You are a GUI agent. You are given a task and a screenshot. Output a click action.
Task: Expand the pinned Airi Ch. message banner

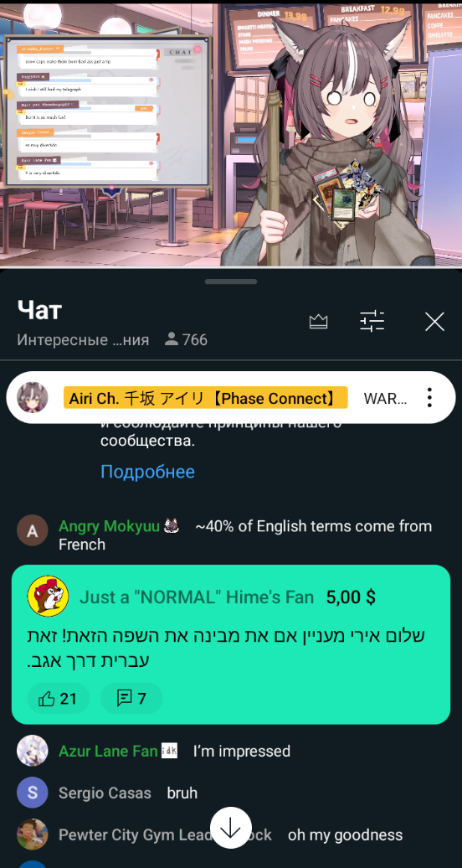coord(231,397)
